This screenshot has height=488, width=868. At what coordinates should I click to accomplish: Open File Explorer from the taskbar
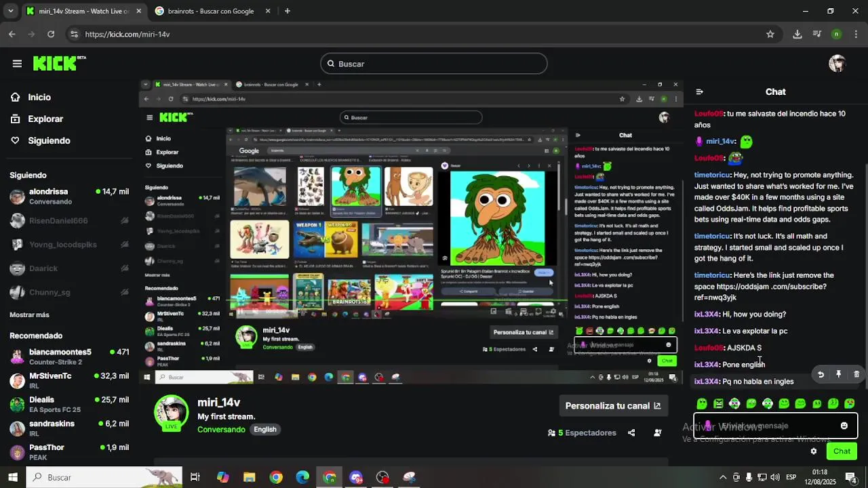point(249,477)
